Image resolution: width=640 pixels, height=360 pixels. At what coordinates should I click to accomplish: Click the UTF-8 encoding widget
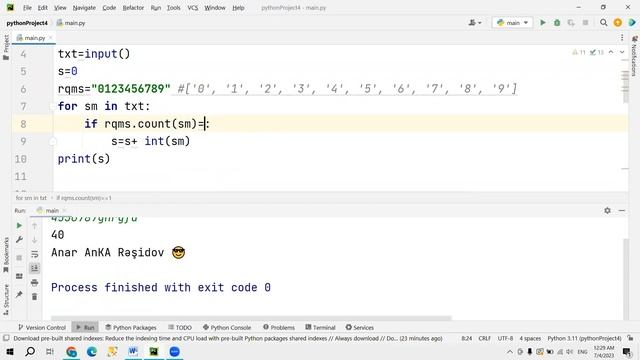pos(505,338)
